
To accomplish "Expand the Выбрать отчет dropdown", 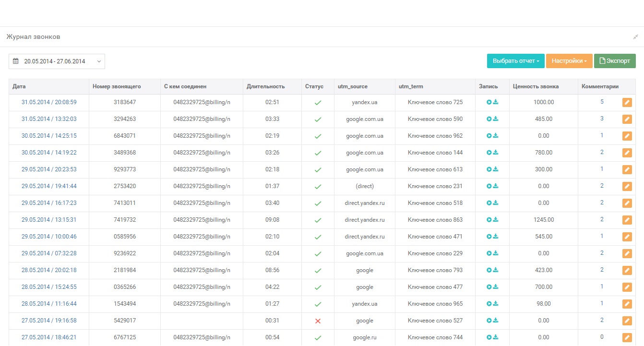I will coord(515,61).
